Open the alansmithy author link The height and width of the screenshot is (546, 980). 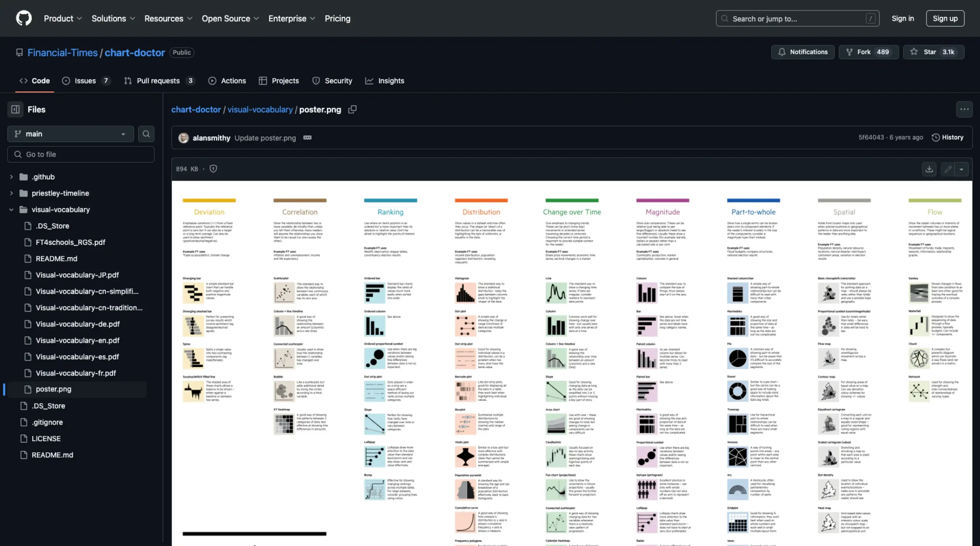point(211,138)
